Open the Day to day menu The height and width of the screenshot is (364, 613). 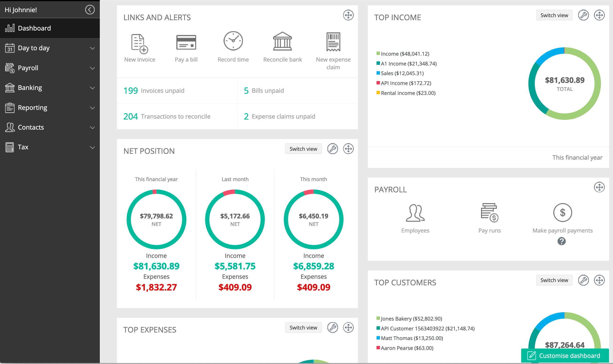(50, 48)
